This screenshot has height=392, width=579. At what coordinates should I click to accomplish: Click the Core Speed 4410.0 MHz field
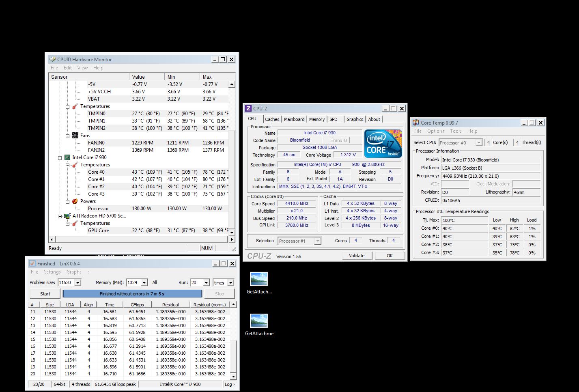(297, 204)
